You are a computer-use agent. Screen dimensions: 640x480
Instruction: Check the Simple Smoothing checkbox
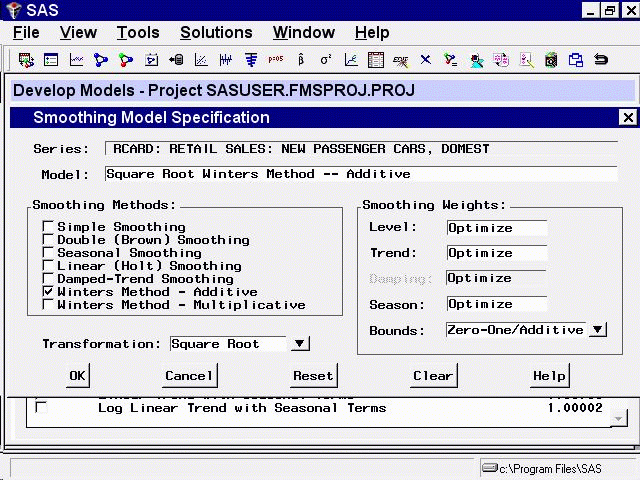point(48,226)
